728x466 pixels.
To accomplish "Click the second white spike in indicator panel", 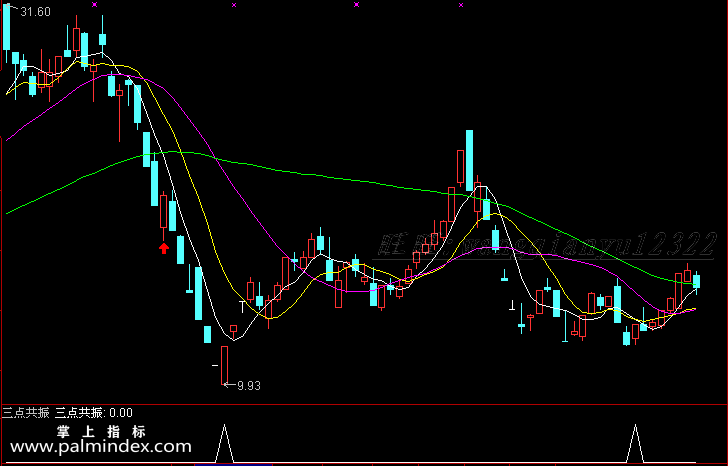I will (635, 443).
